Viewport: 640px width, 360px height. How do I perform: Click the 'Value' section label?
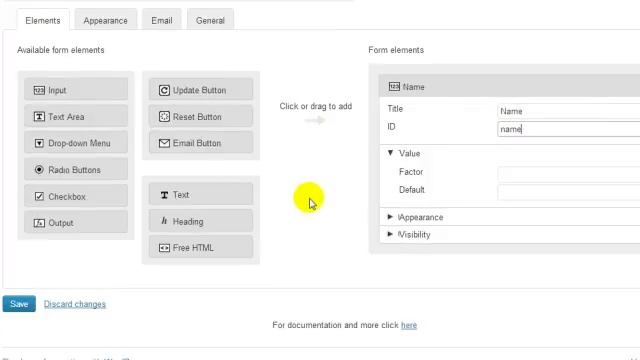pos(409,153)
